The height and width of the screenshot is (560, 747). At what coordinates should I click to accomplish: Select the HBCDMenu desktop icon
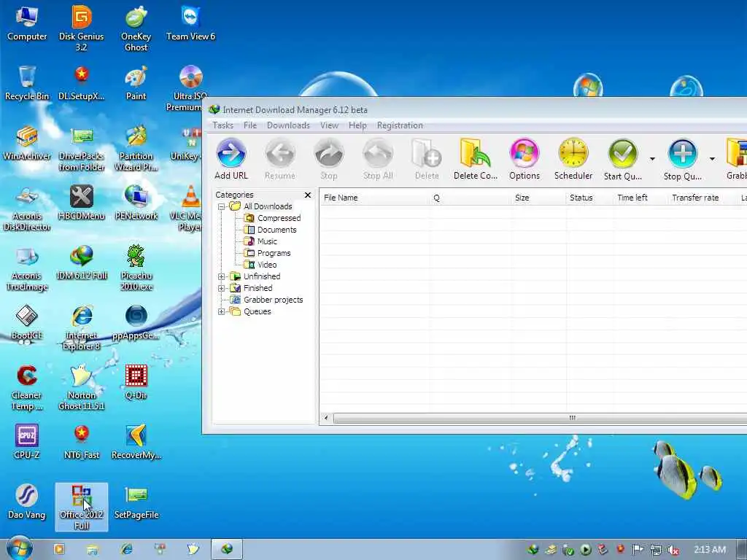pos(82,203)
